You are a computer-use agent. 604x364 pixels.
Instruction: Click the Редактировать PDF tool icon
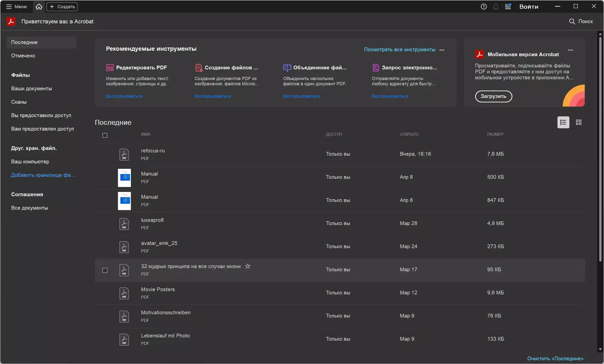coord(110,67)
